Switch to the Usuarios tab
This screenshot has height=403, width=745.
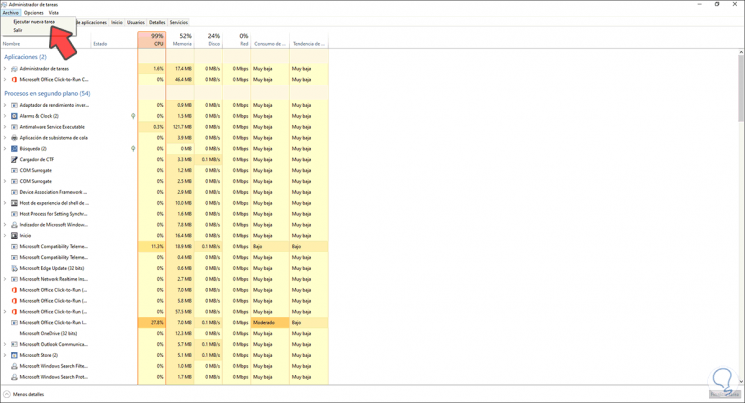[136, 22]
